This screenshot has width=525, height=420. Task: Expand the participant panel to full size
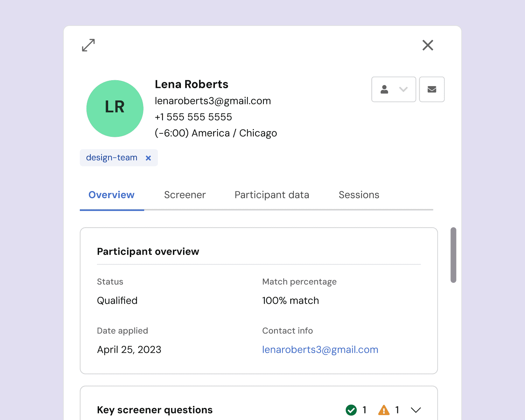tap(88, 45)
